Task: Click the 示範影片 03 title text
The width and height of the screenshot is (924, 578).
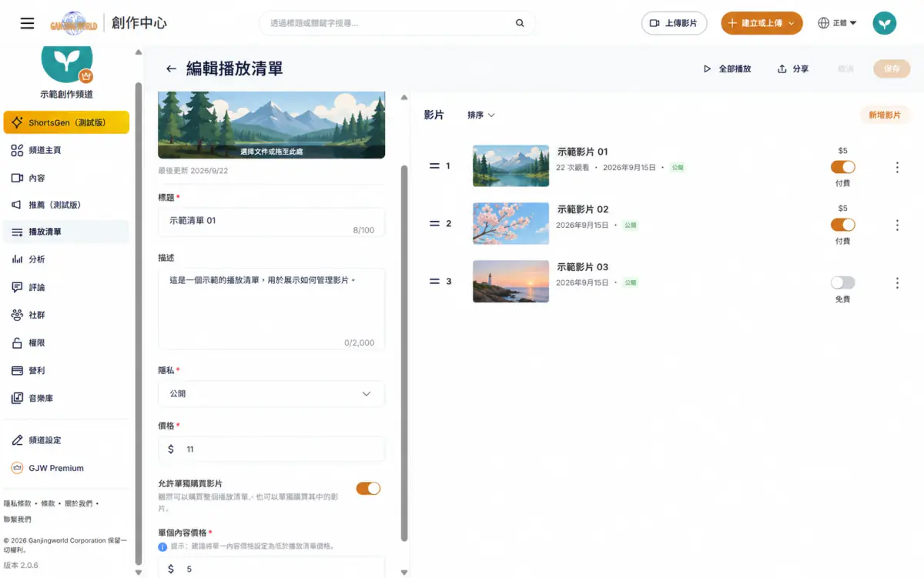Action: pyautogui.click(x=582, y=267)
